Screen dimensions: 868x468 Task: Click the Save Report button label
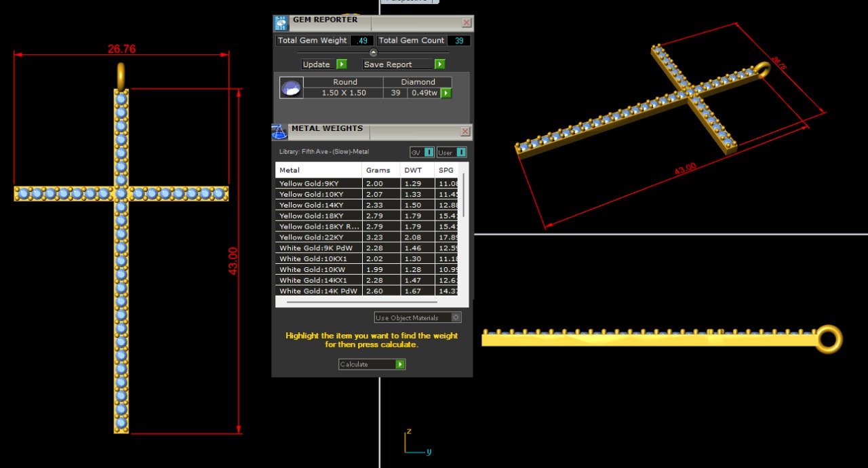click(388, 64)
